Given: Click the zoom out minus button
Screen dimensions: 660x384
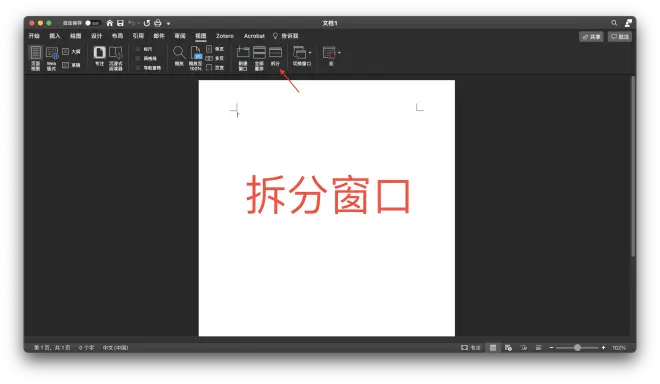Looking at the screenshot, I should 551,348.
